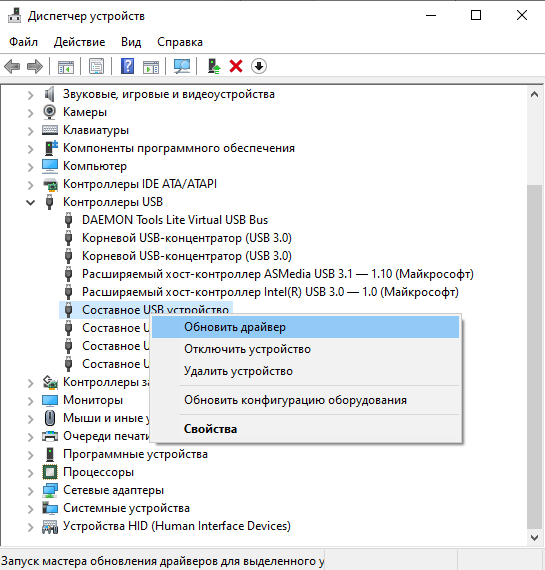This screenshot has height=570, width=545.
Task: Click the Update driver toolbar icon
Action: pyautogui.click(x=214, y=67)
